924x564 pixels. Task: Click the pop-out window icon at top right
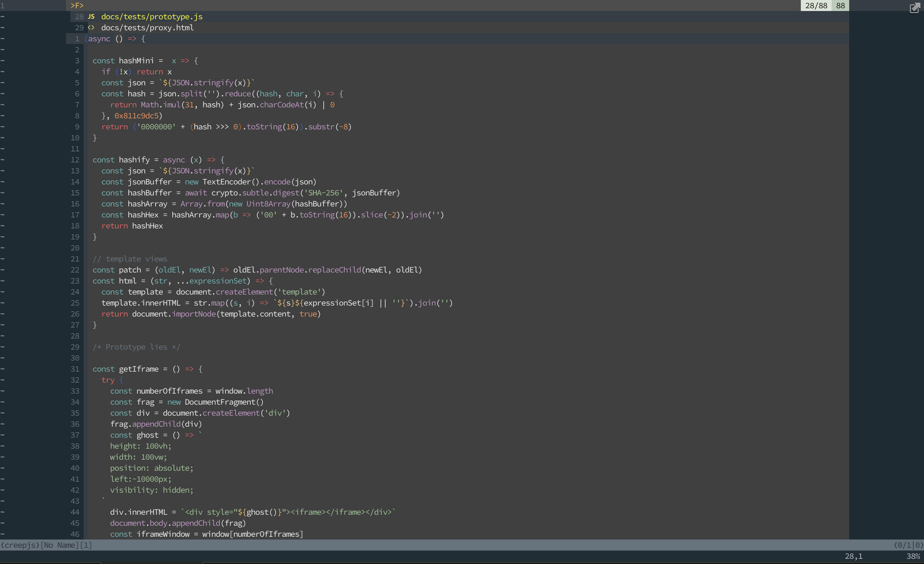tap(914, 8)
